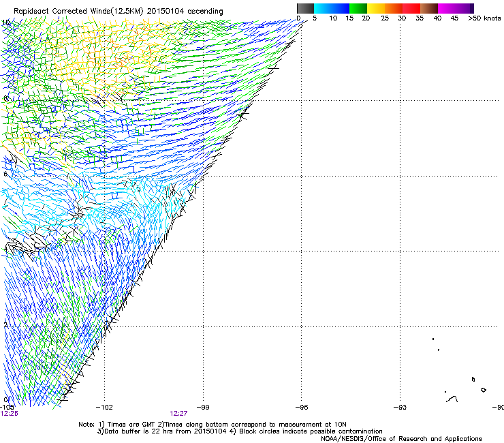Viewport: 504px width, 443px height.
Task: Click the latitude label 10
Action: [5, 22]
